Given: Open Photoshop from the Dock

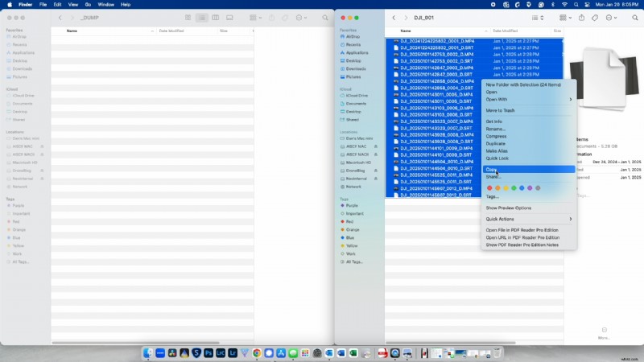Looking at the screenshot, I should (x=208, y=353).
